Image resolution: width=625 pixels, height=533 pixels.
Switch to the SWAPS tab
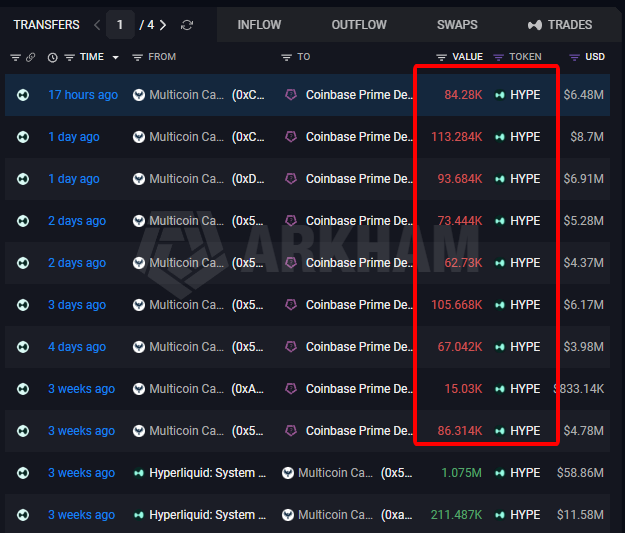[457, 25]
